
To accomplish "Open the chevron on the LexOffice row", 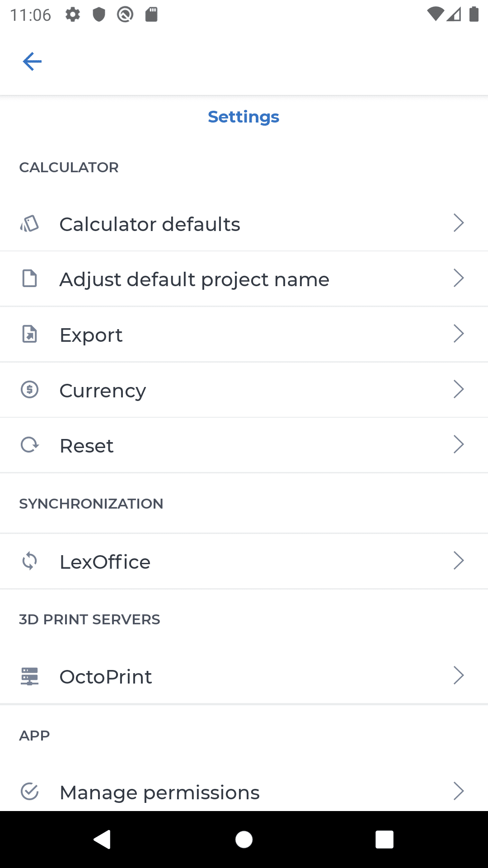I will pyautogui.click(x=458, y=561).
